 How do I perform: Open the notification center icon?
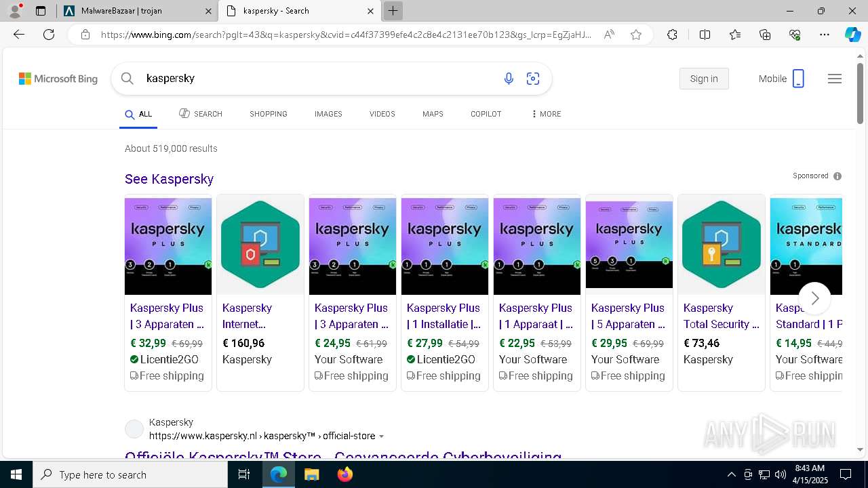[x=846, y=474]
